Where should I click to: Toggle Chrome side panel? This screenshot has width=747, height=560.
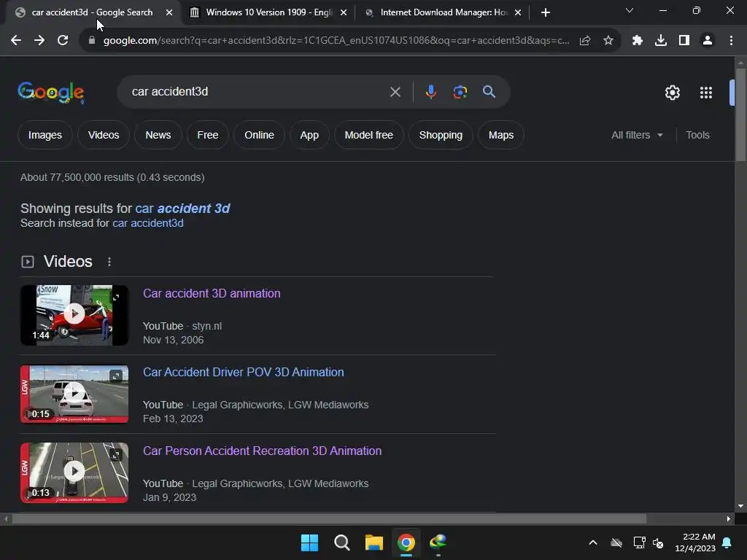click(x=684, y=41)
